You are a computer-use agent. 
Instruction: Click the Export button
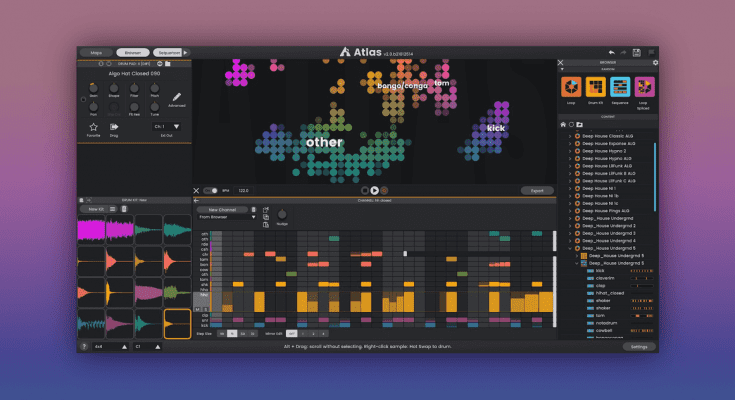click(x=536, y=190)
